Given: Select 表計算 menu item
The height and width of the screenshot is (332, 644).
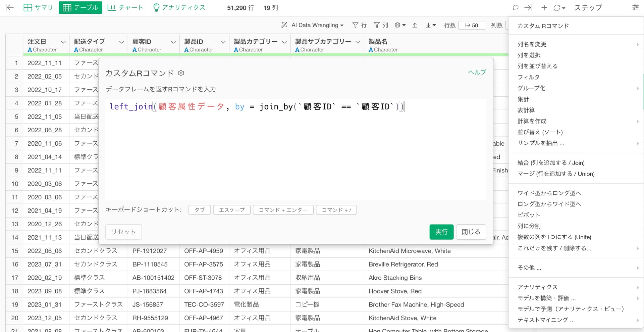Looking at the screenshot, I should [x=576, y=110].
